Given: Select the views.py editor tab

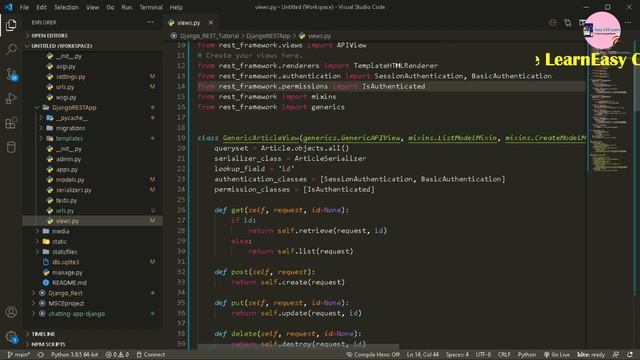Looking at the screenshot, I should [189, 23].
